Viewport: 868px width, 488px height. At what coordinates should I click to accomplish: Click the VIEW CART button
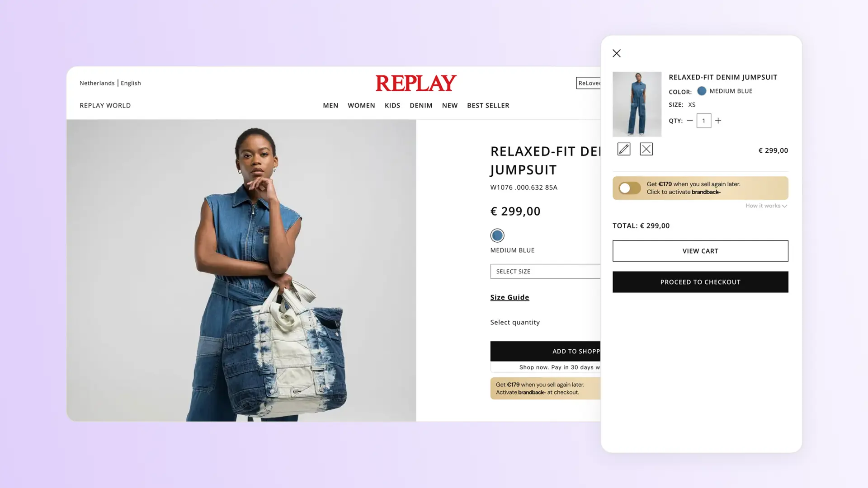pyautogui.click(x=700, y=251)
